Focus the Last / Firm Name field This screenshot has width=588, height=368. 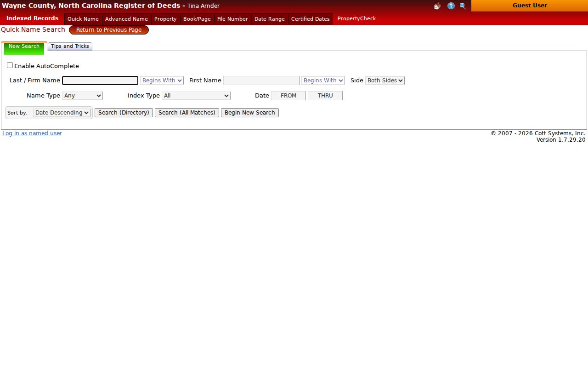pyautogui.click(x=100, y=80)
